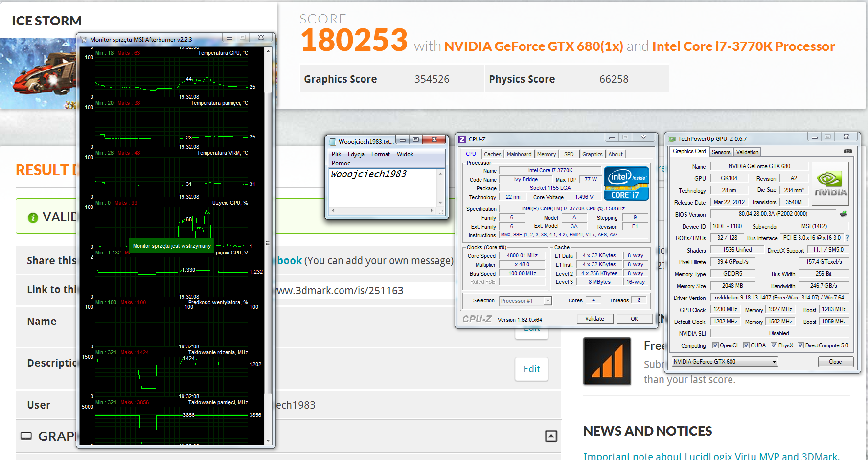The height and width of the screenshot is (460, 868).
Task: Open the Edycja menu in Notepad
Action: click(x=356, y=154)
